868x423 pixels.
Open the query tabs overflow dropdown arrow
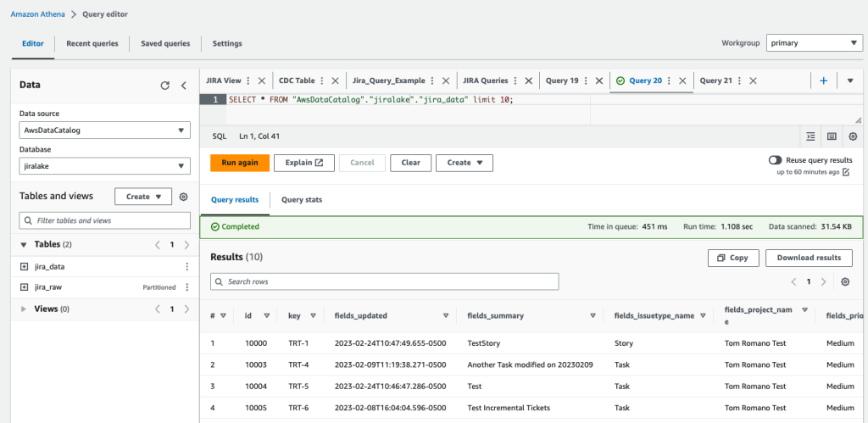850,81
